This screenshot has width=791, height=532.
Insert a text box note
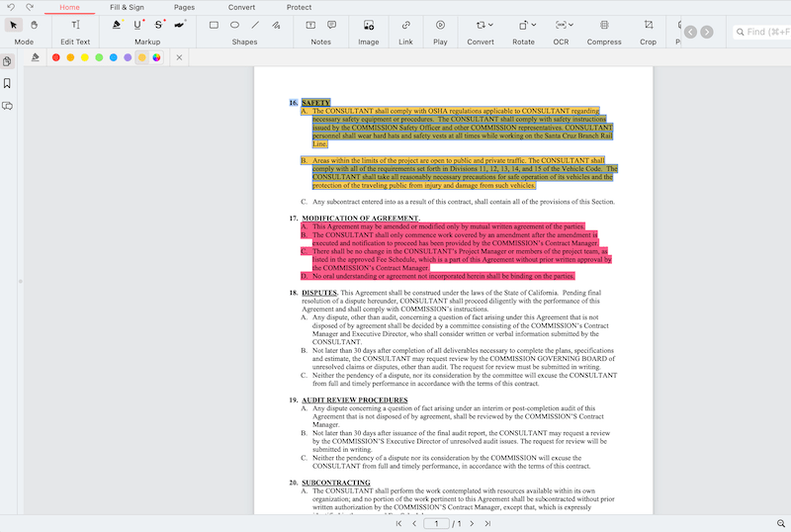[x=310, y=25]
